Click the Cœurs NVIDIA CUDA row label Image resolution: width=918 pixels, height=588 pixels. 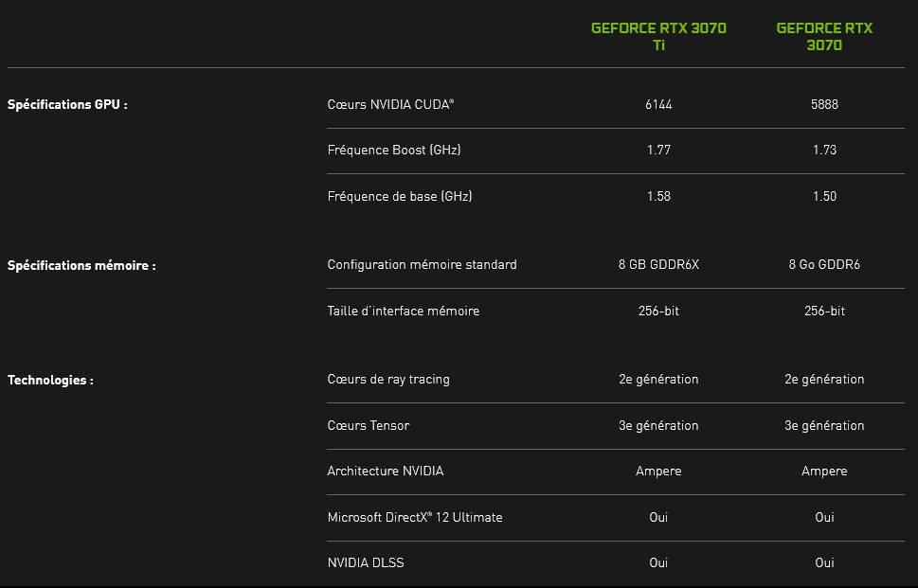click(390, 105)
